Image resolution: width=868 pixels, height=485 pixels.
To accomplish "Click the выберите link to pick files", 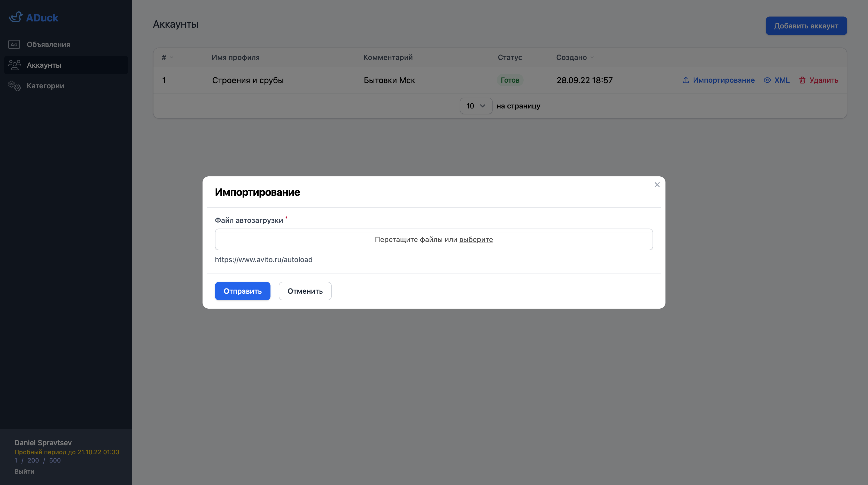I will pyautogui.click(x=476, y=239).
